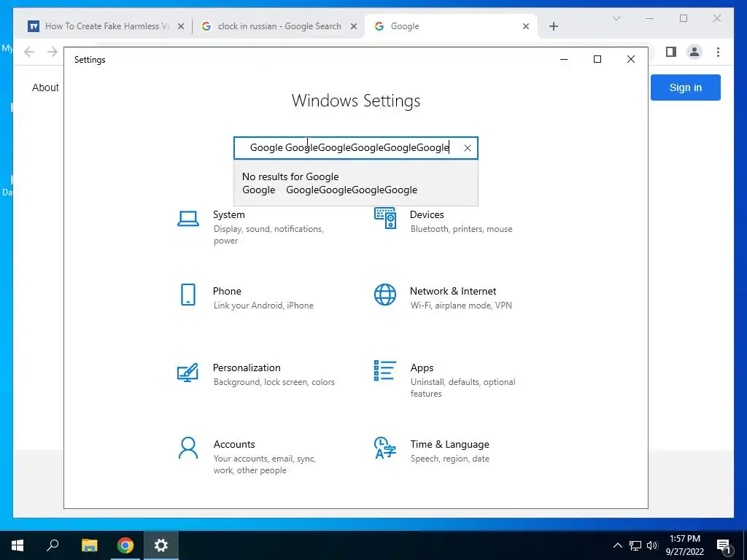This screenshot has height=560, width=747.
Task: Maximize the Settings window
Action: 597,60
